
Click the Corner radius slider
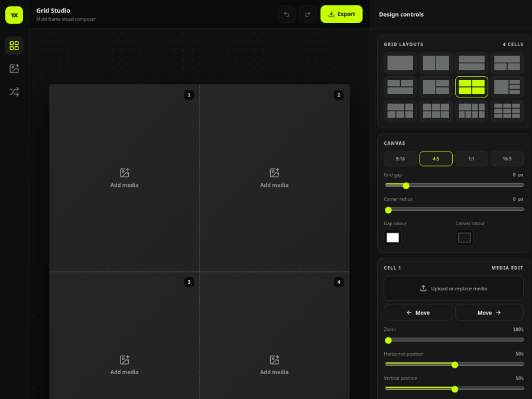(x=455, y=210)
